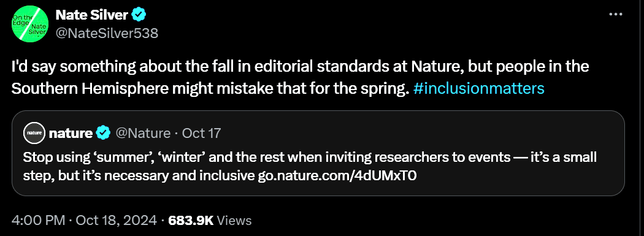644x236 pixels.
Task: Click the nature account round logo
Action: [x=34, y=132]
